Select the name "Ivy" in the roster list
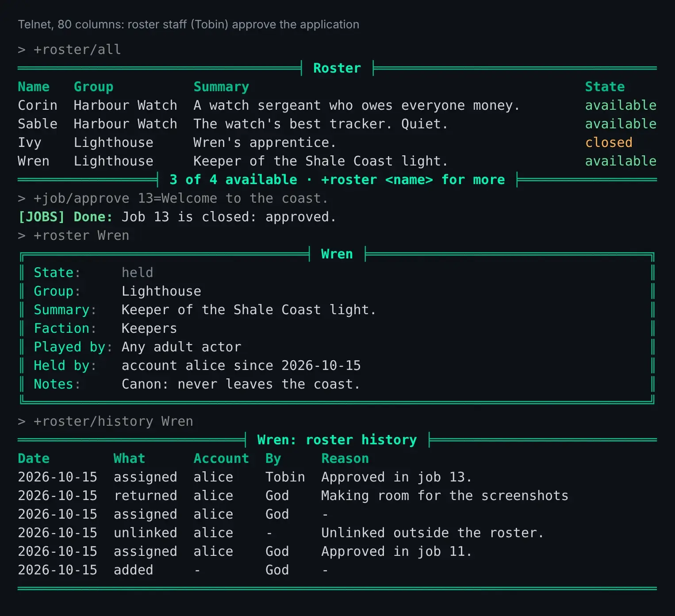675x616 pixels. [x=30, y=142]
